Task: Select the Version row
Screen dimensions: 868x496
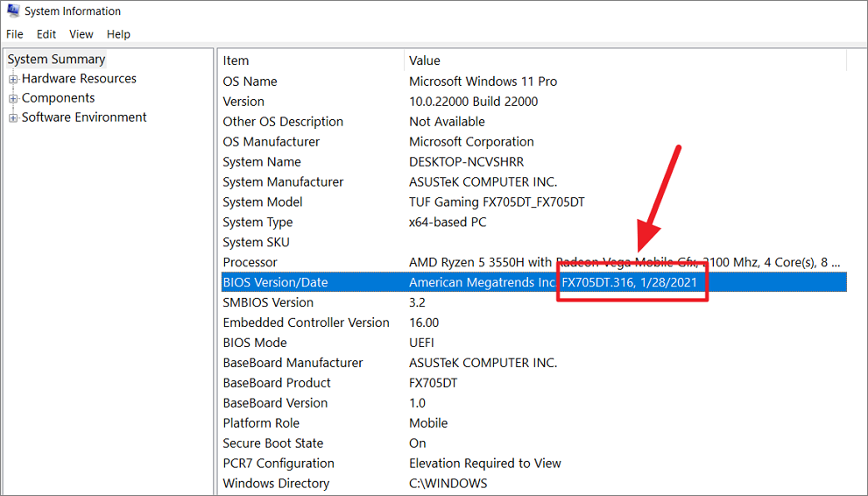Action: click(533, 102)
